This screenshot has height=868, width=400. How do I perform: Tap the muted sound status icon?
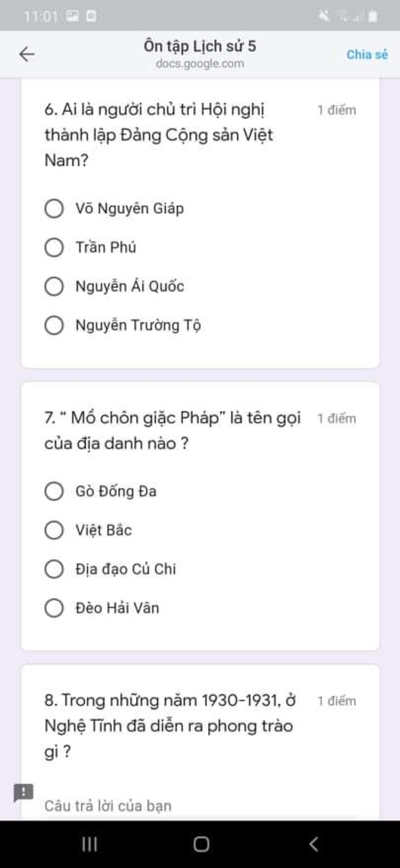[324, 16]
